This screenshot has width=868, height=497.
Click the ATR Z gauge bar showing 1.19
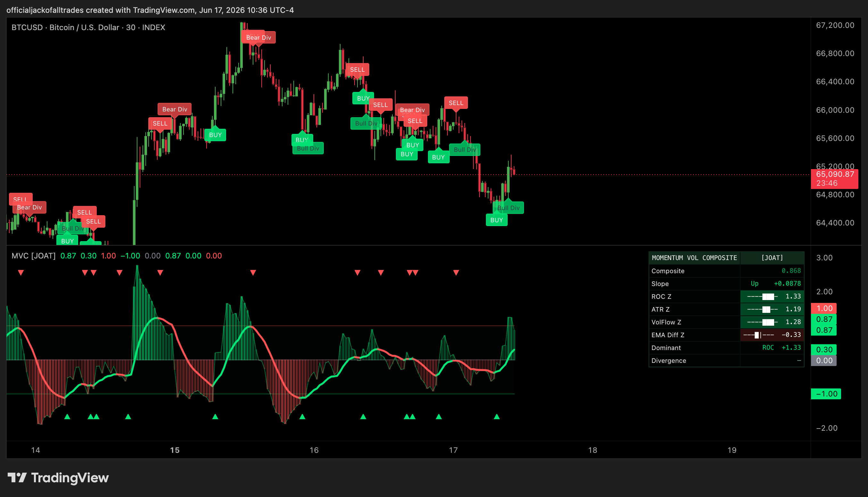click(x=772, y=309)
